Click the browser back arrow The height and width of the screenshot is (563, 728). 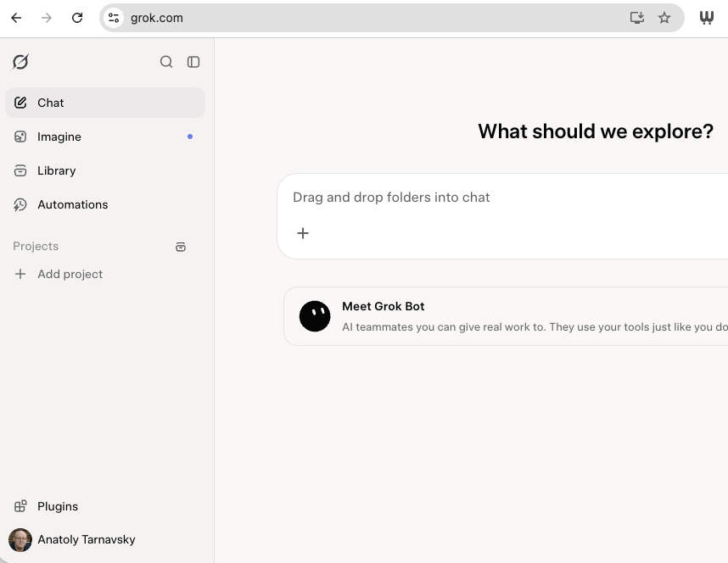16,18
